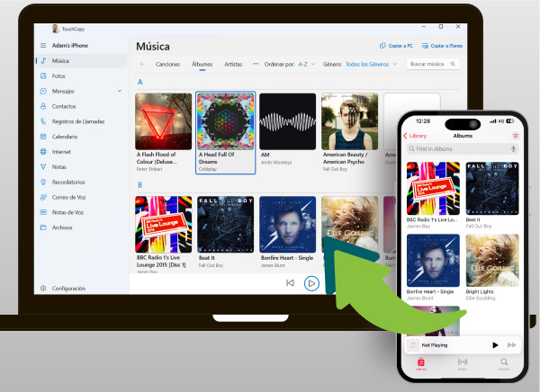Click the Registros de Llamadas phone icon

tap(43, 121)
